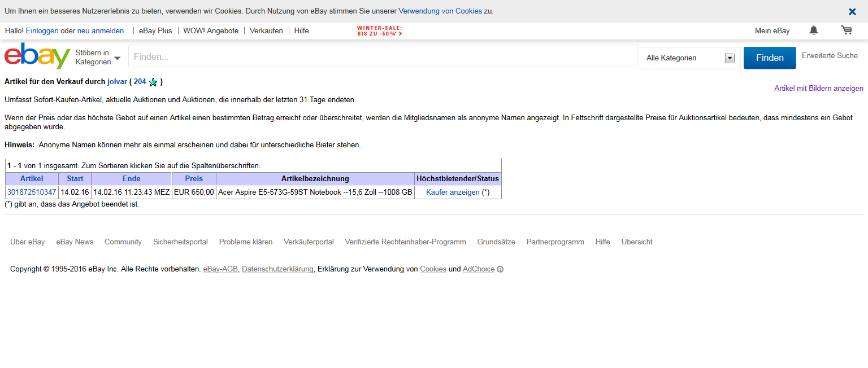The height and width of the screenshot is (368, 868).
Task: Open WOW! Angebote in top navigation
Action: pos(211,31)
